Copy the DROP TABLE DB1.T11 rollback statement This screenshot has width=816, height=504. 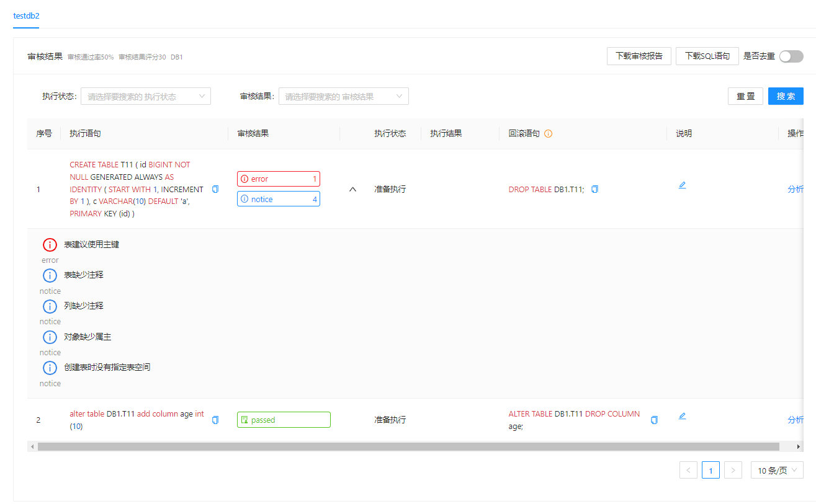coord(594,189)
